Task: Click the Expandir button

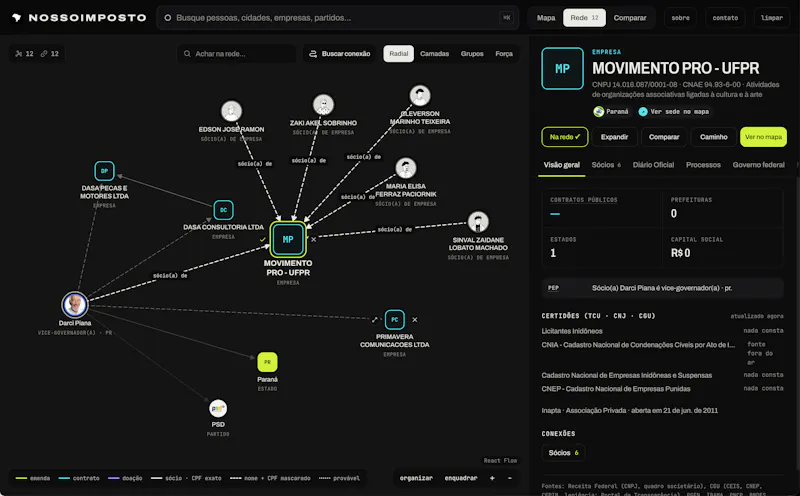Action: click(614, 137)
